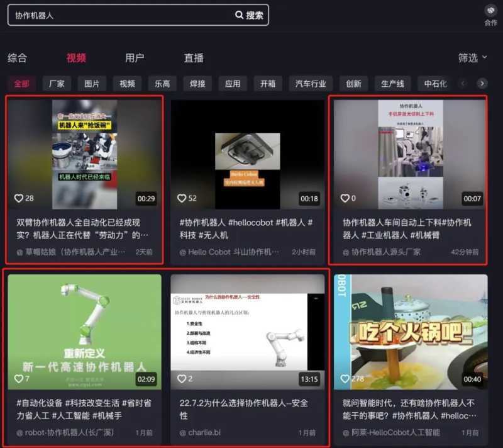
Task: Click the search magnifier icon
Action: point(238,14)
